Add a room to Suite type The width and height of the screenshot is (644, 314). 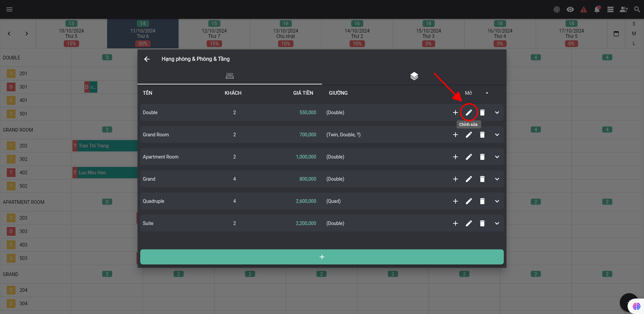click(x=455, y=223)
